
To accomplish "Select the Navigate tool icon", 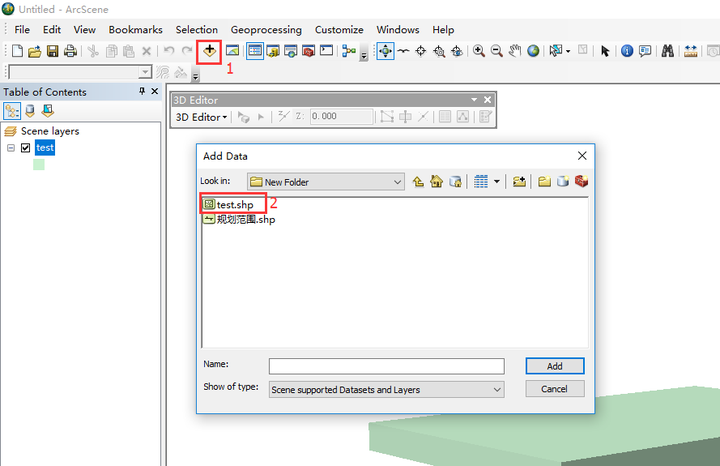I will click(385, 51).
